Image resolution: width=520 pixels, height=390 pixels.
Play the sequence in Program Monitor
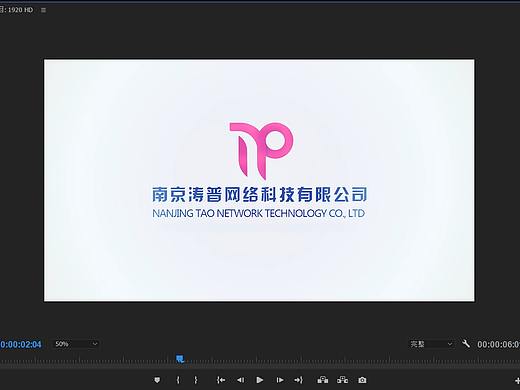pyautogui.click(x=260, y=380)
